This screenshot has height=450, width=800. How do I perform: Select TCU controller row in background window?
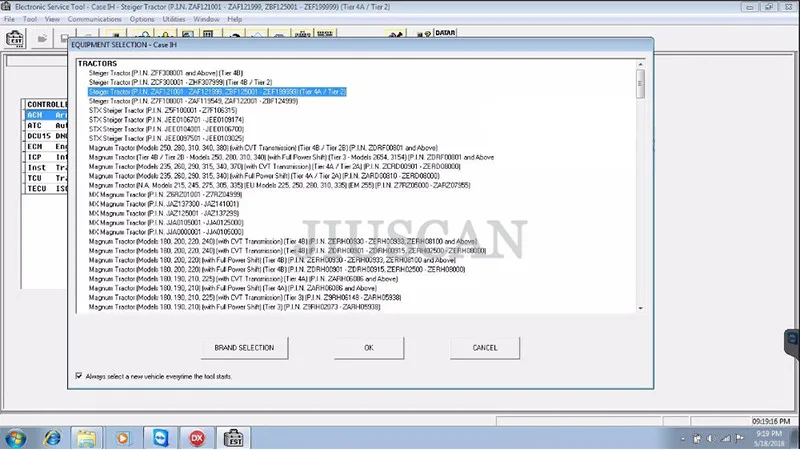(x=46, y=178)
